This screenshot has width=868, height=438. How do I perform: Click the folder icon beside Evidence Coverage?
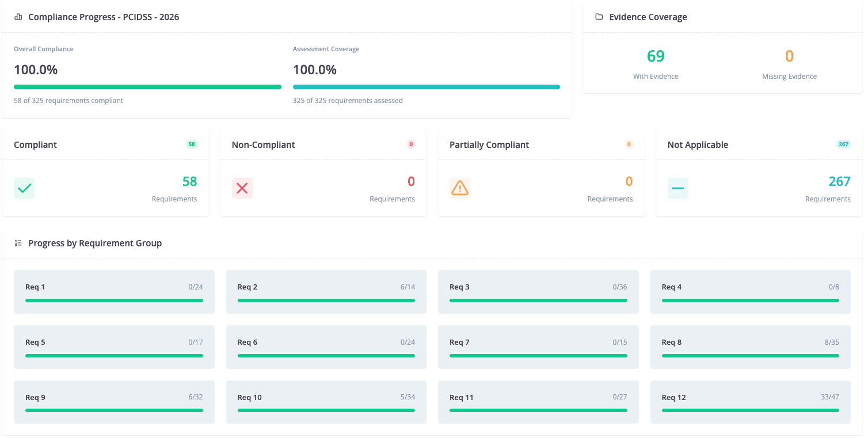(599, 17)
